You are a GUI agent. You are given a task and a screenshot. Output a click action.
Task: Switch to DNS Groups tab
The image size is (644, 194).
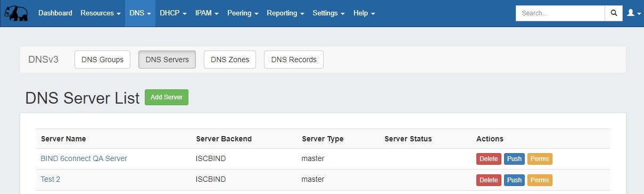(103, 60)
